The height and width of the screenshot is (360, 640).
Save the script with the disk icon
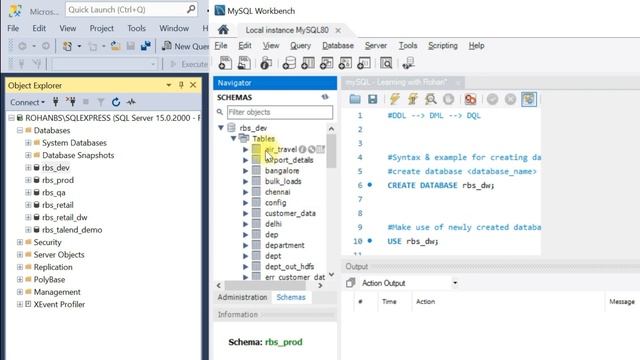click(373, 99)
